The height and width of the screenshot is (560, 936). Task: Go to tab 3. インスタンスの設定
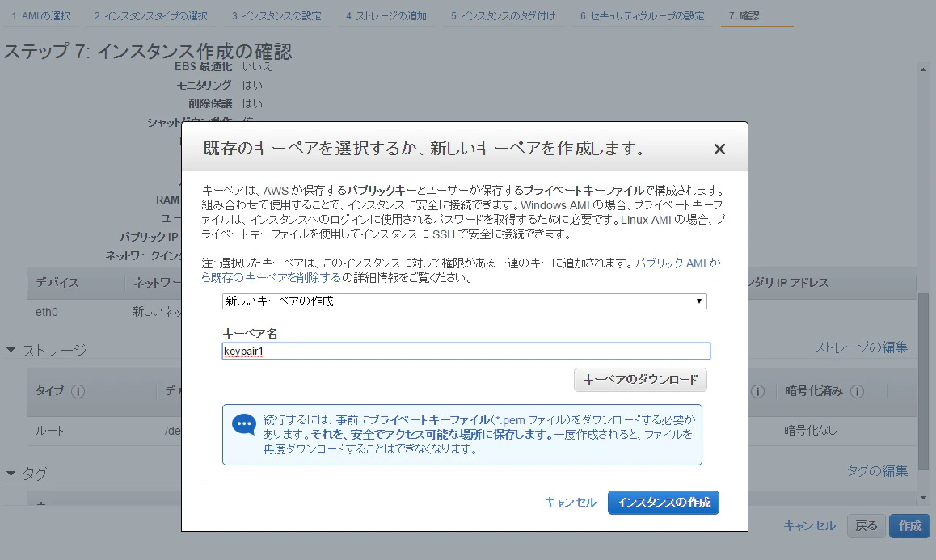(276, 16)
